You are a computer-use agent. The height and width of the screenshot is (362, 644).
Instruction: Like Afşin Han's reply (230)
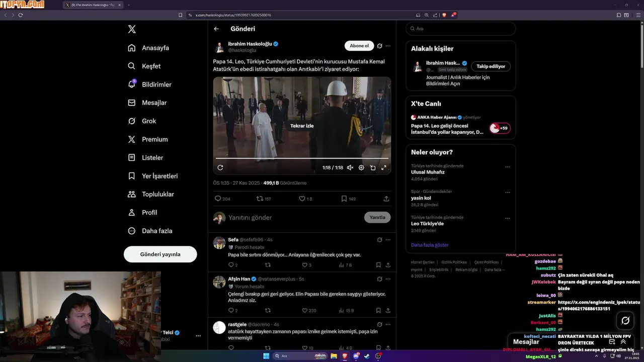309,310
